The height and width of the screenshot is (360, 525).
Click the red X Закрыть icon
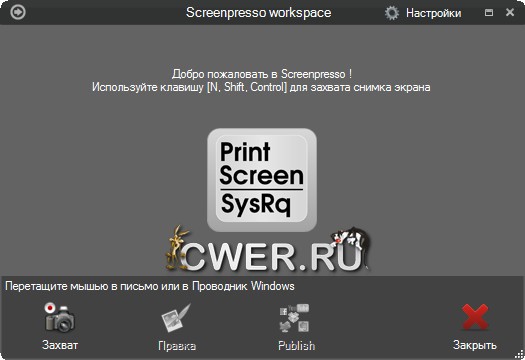pyautogui.click(x=475, y=317)
